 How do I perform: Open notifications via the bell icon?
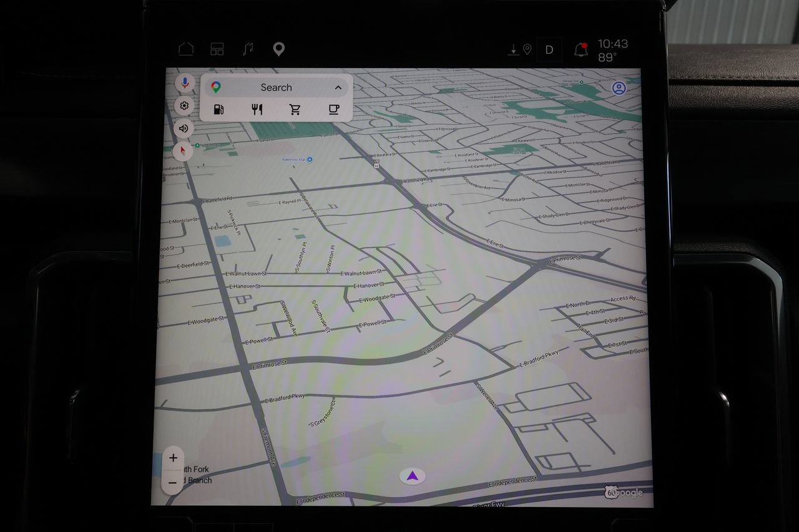582,49
